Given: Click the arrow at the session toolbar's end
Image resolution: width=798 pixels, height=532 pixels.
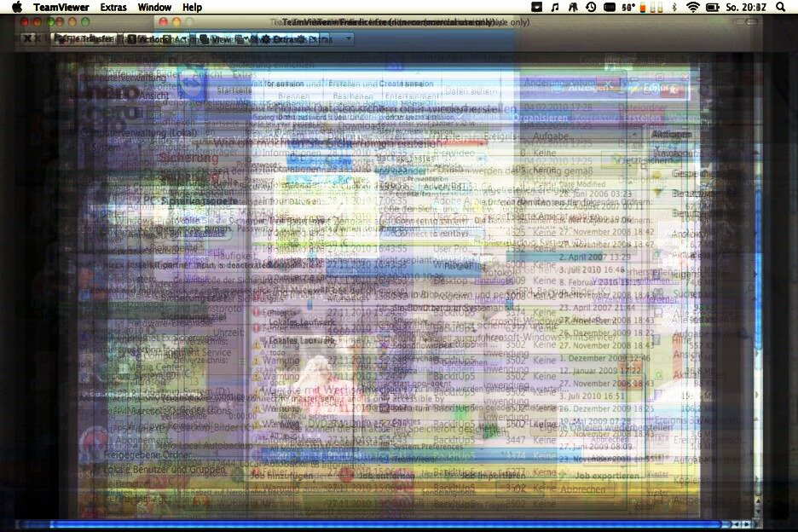Looking at the screenshot, I should pyautogui.click(x=348, y=38).
